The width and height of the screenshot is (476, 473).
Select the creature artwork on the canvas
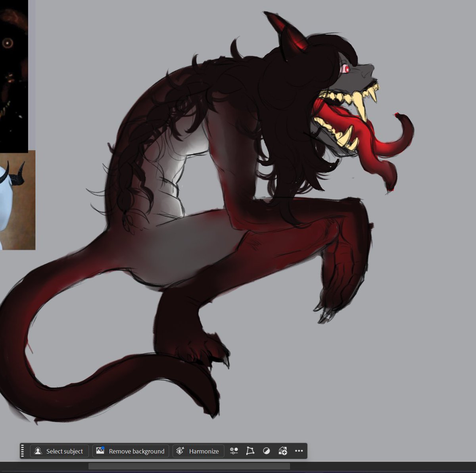point(238,198)
